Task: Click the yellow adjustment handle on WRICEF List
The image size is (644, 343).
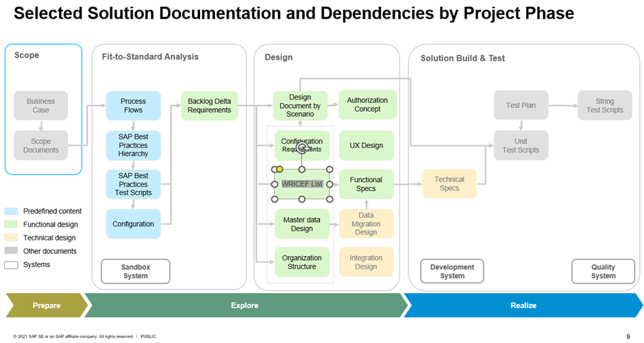Action: coord(280,169)
